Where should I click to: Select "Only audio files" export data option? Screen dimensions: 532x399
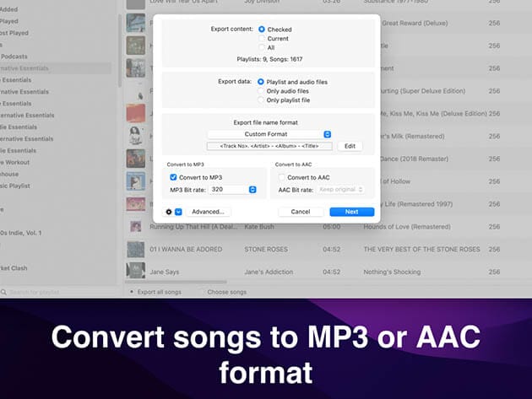[x=262, y=91]
